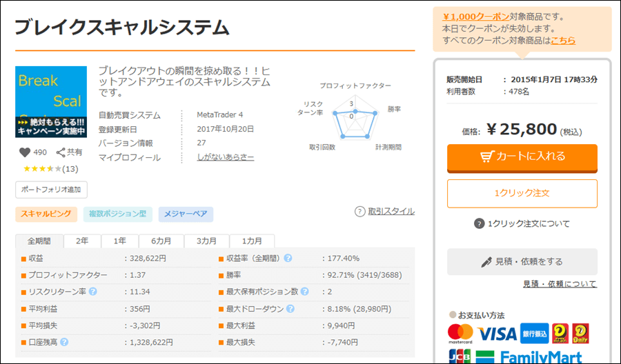621x364 pixels.
Task: Click the heart favorite icon
Action: point(25,152)
